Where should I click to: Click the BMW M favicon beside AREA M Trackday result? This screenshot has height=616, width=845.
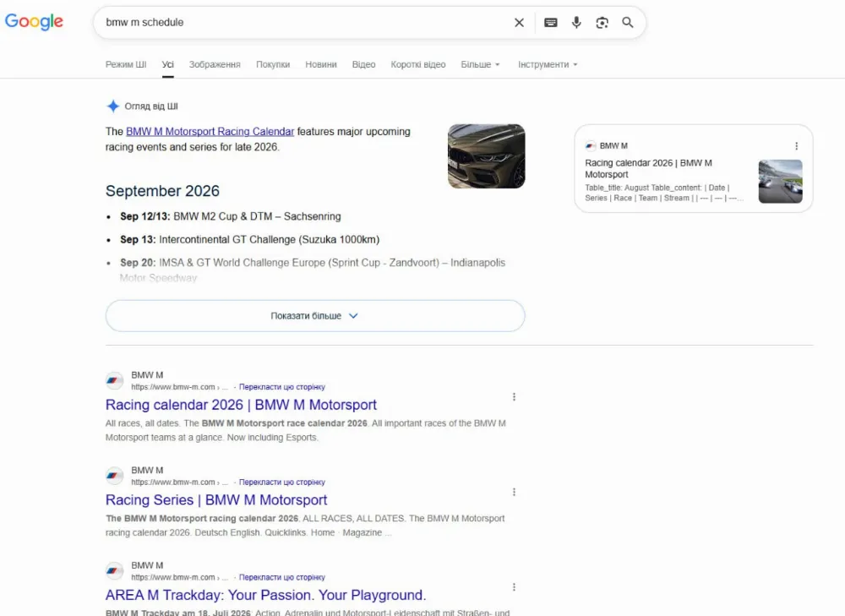(114, 570)
